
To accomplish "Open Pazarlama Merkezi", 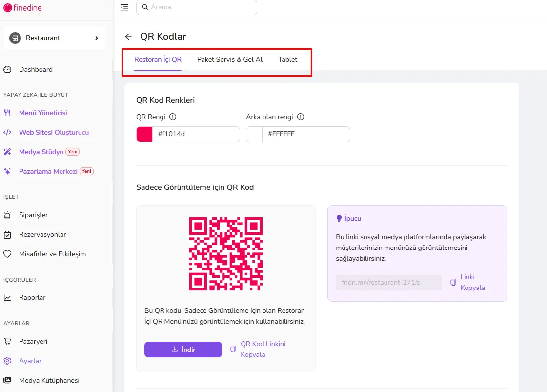I will click(48, 171).
